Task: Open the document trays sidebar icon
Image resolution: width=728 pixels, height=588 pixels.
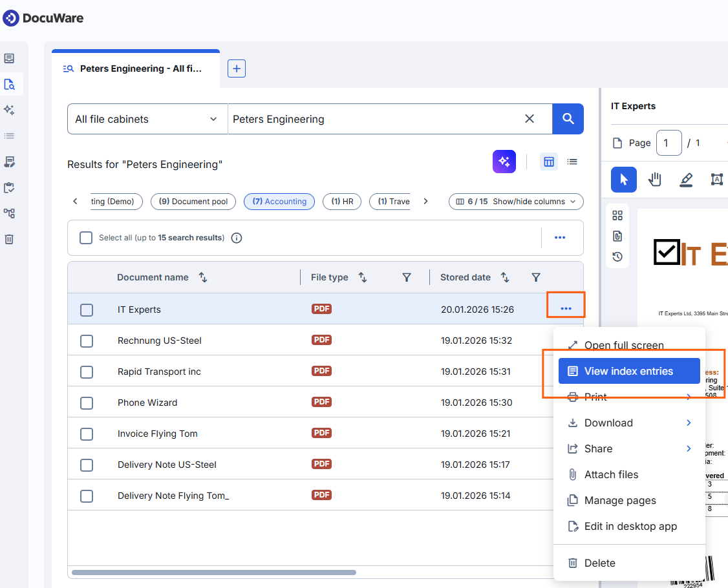Action: [9, 58]
